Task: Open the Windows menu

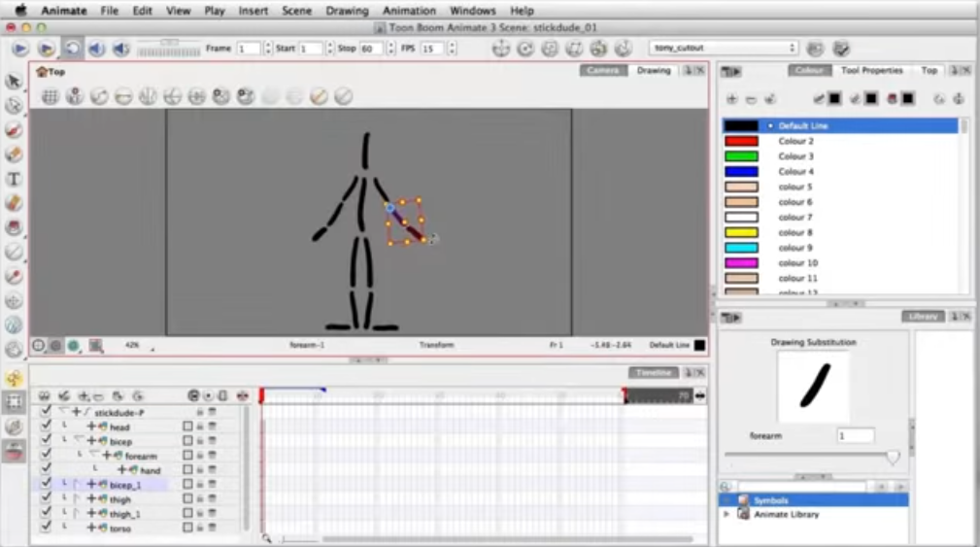Action: tap(472, 11)
